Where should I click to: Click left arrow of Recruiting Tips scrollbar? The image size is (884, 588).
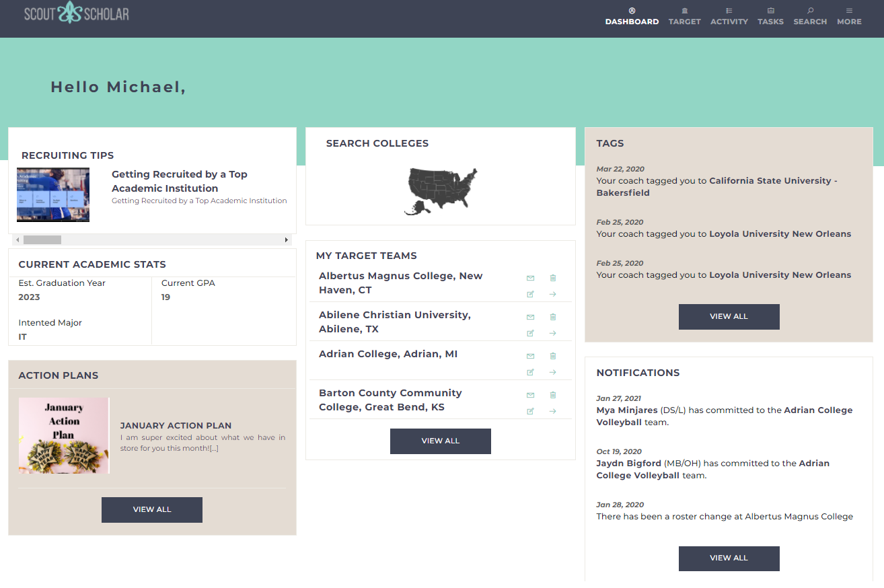[x=17, y=240]
